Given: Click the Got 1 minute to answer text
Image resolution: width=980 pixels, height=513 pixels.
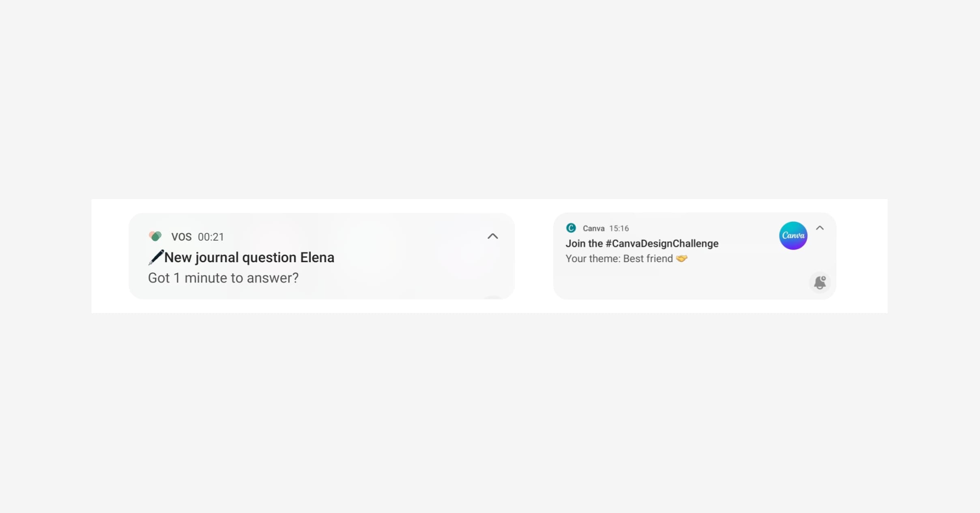Looking at the screenshot, I should (224, 278).
